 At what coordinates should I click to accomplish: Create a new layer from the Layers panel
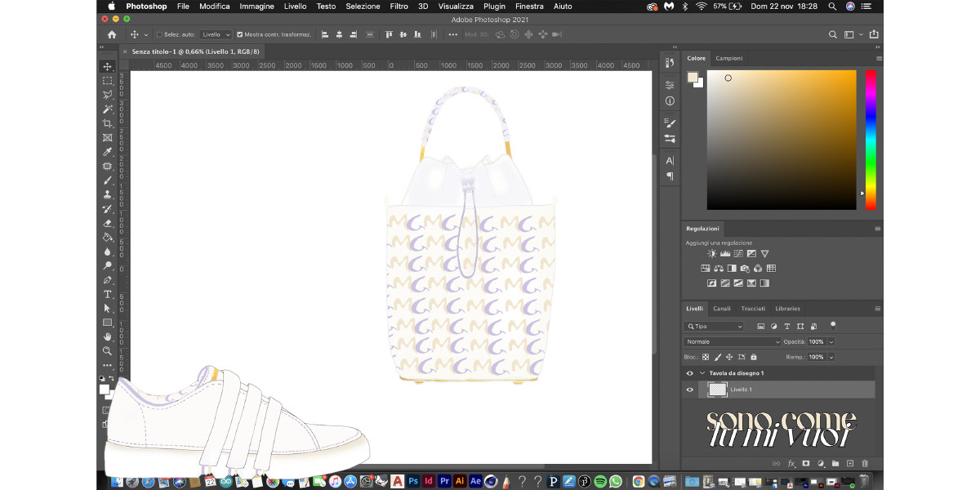[x=850, y=463]
